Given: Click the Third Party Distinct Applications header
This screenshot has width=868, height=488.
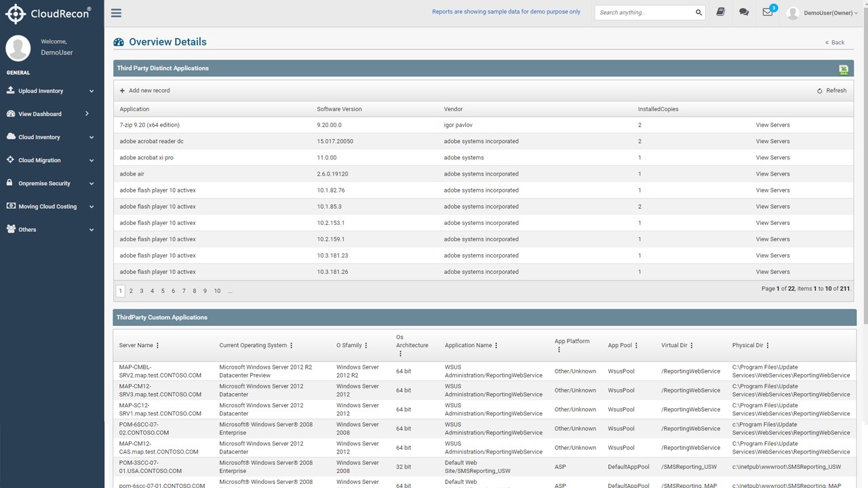Looking at the screenshot, I should click(163, 68).
